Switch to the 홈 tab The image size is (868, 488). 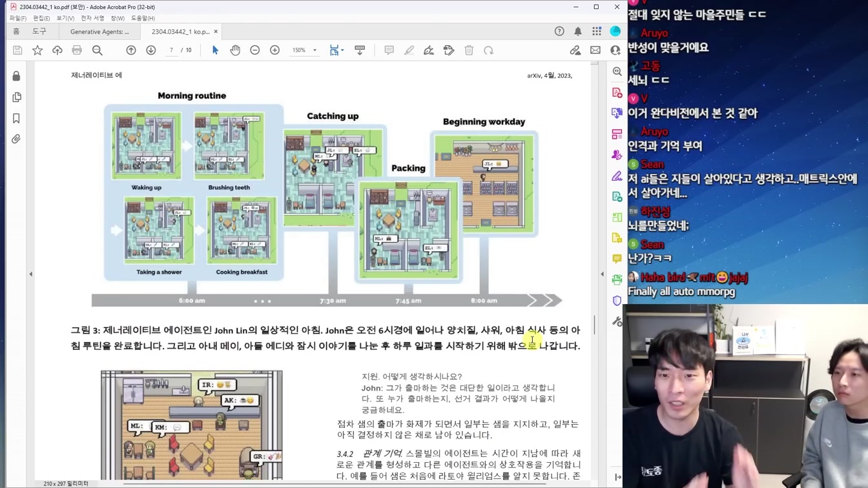[16, 31]
